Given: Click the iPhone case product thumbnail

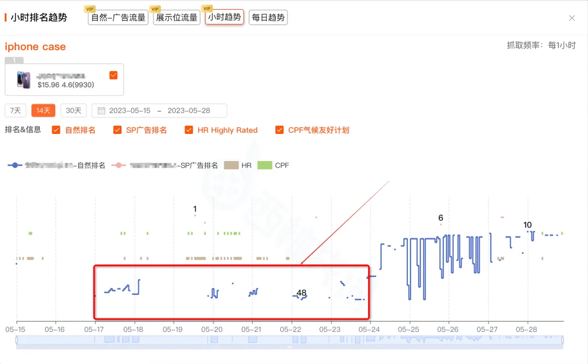Looking at the screenshot, I should coord(23,80).
